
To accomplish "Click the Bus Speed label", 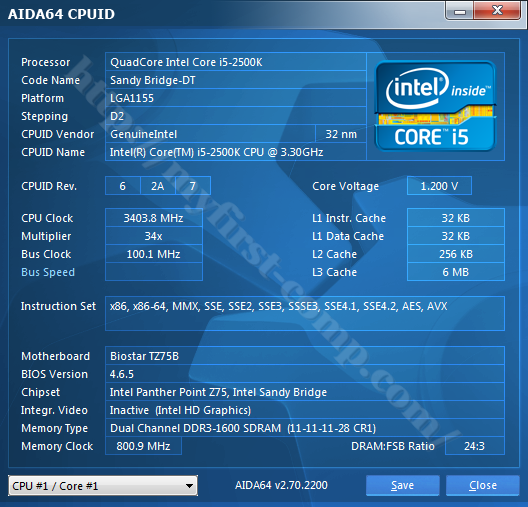I will point(48,272).
